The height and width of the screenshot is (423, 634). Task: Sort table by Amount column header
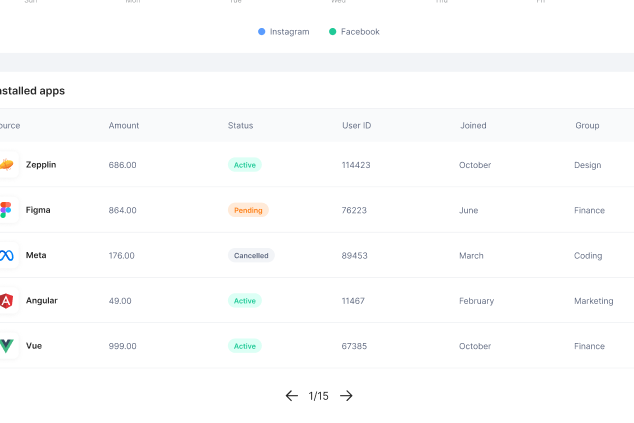[x=124, y=126]
